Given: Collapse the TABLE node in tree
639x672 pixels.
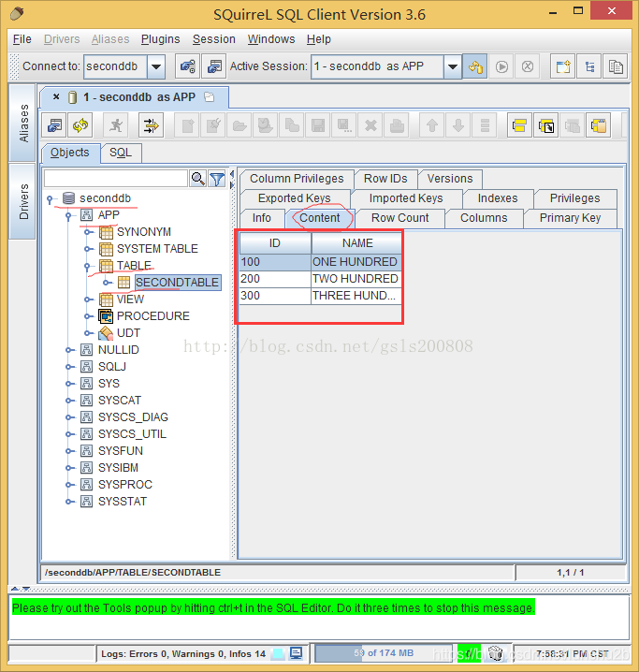Looking at the screenshot, I should 87,266.
